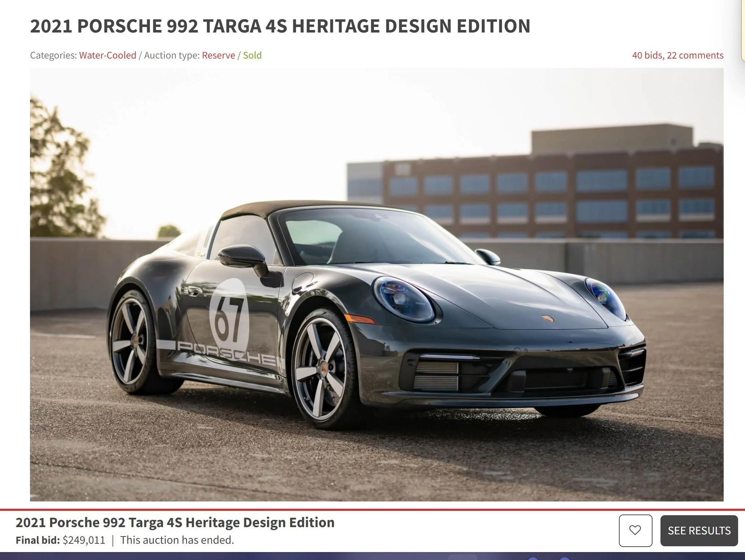Click 'This auction has ended.' text

(177, 540)
